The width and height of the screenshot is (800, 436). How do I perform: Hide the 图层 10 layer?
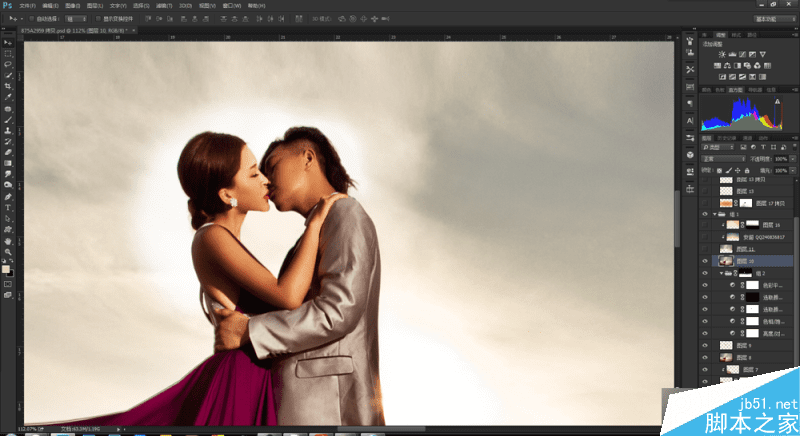point(705,260)
